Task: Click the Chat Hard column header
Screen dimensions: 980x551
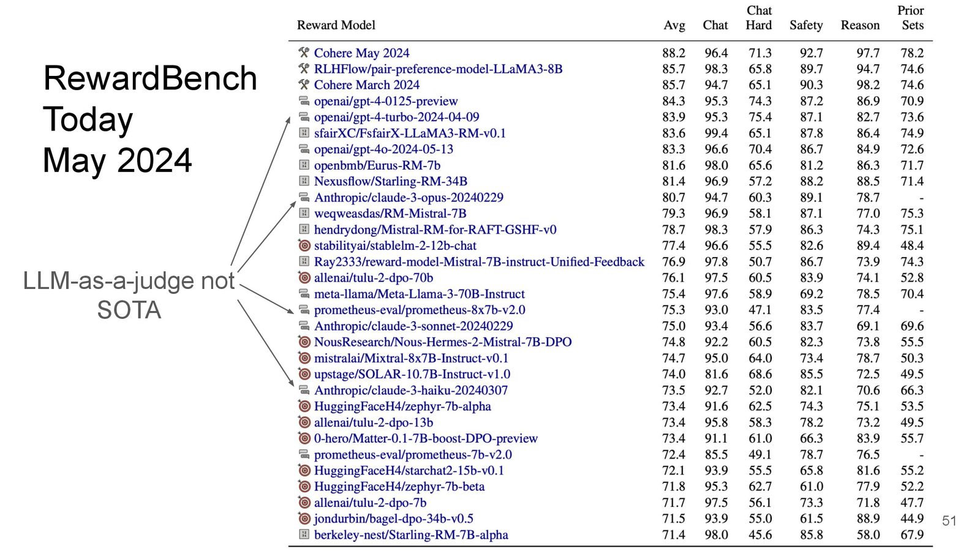Action: pos(759,18)
